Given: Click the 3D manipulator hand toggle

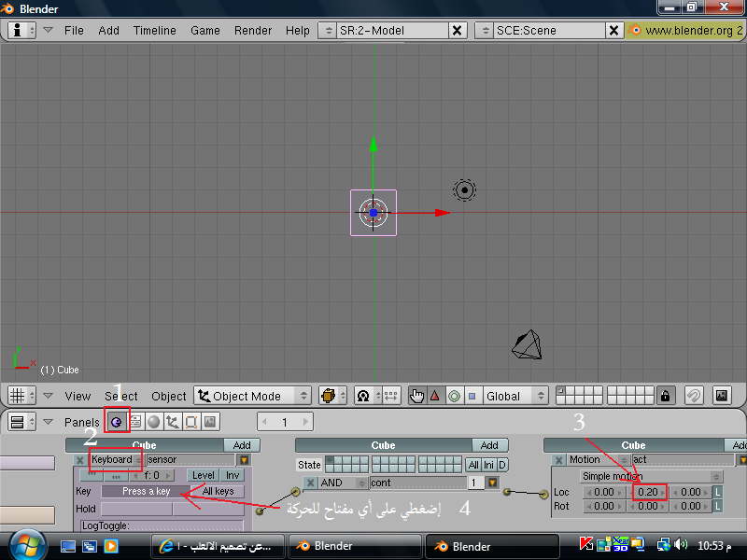Looking at the screenshot, I should coord(416,396).
